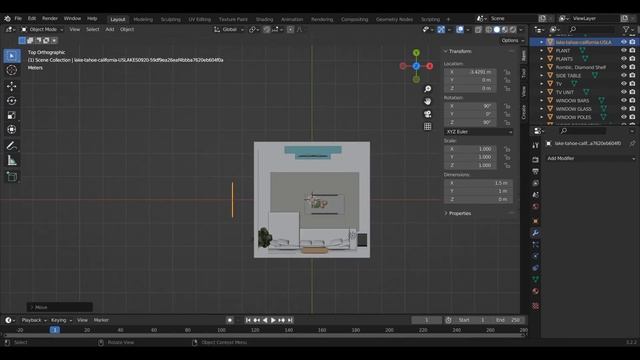Open the Texture properties checker tab

pyautogui.click(x=536, y=306)
